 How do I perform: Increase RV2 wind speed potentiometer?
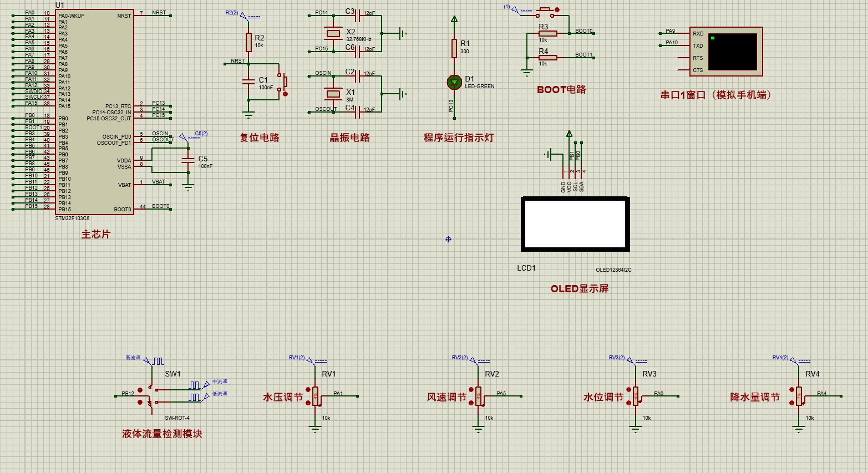point(471,389)
